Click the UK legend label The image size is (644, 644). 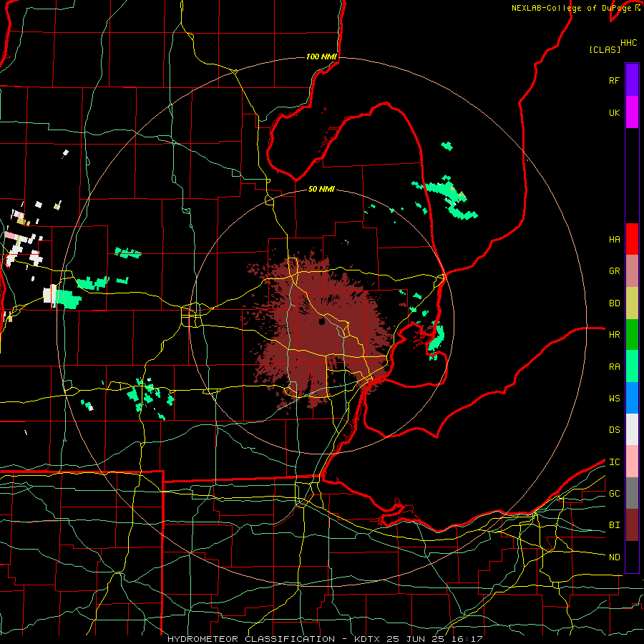pos(615,112)
